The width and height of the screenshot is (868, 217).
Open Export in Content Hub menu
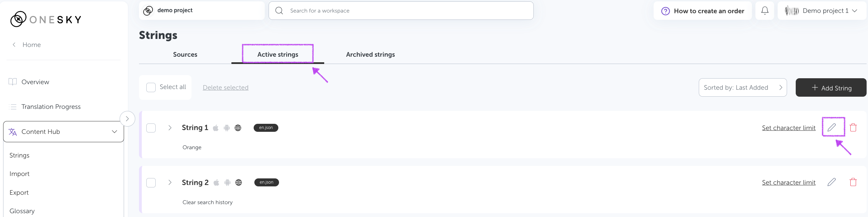19,193
